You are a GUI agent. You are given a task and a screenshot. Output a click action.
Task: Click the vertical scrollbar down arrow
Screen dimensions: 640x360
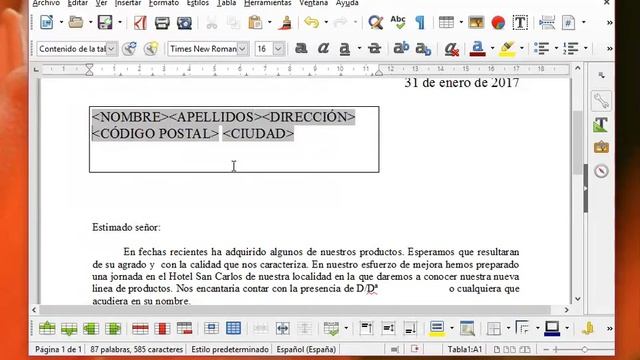point(578,299)
